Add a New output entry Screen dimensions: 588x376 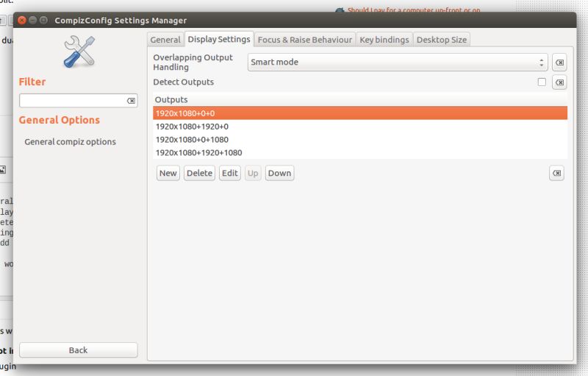pyautogui.click(x=168, y=173)
